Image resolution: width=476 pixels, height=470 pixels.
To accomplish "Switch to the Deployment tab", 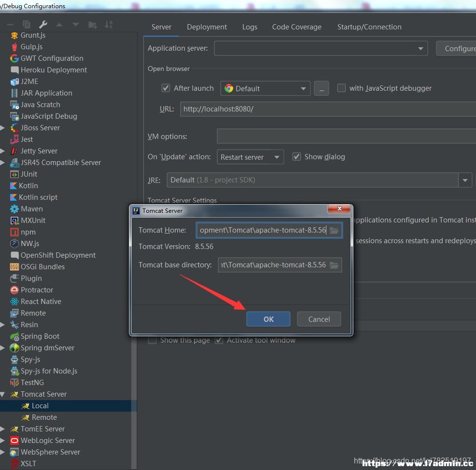I will tap(207, 27).
